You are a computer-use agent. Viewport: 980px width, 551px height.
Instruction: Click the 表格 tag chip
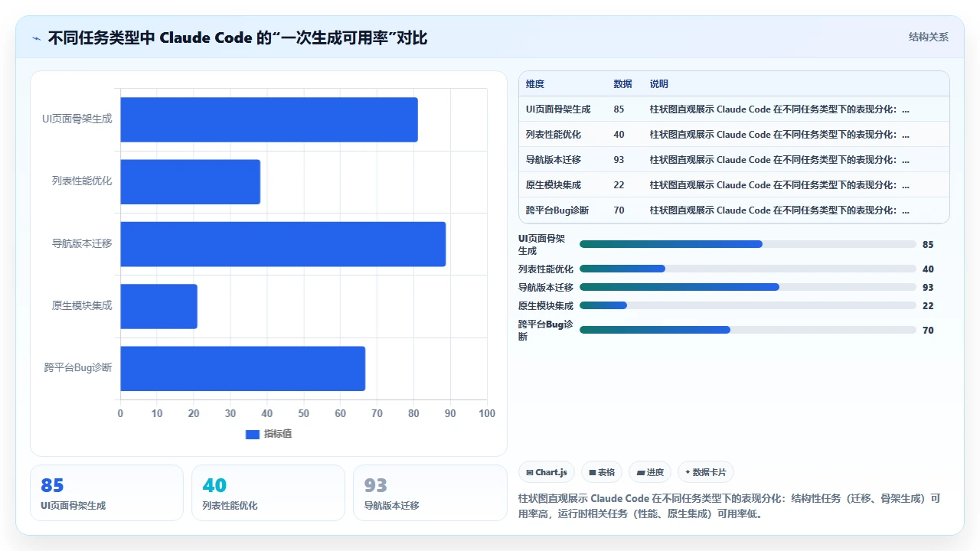602,472
